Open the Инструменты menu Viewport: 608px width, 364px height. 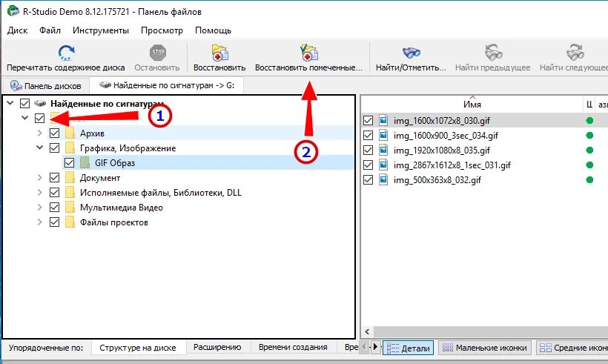[x=101, y=30]
